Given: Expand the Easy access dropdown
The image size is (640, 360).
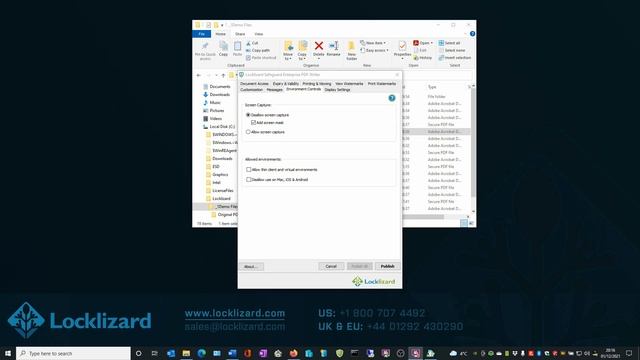Looking at the screenshot, I should point(374,50).
